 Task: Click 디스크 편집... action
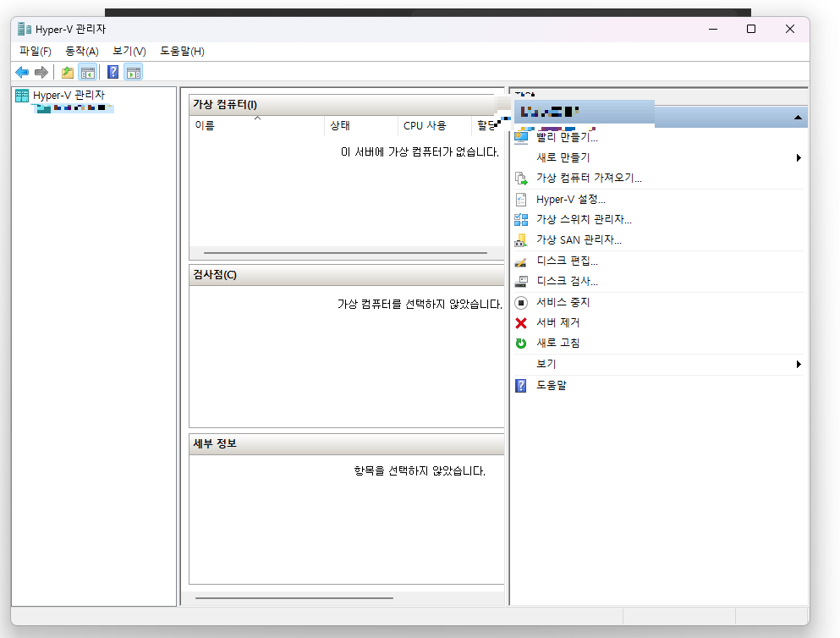point(568,261)
